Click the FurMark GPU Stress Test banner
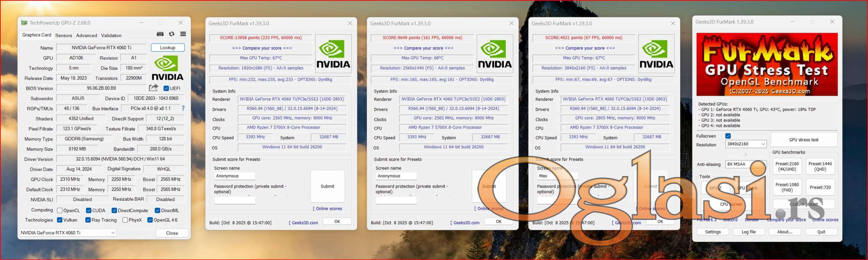The width and height of the screenshot is (868, 260). [767, 64]
